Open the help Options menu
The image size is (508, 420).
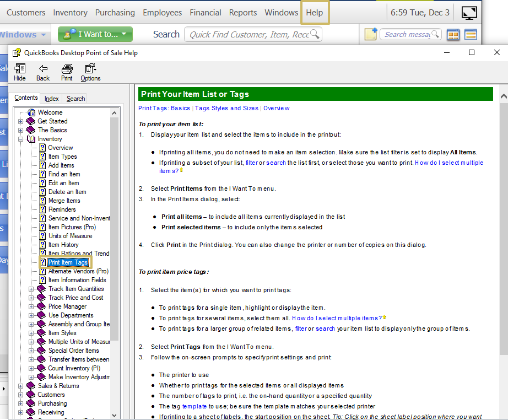[90, 72]
